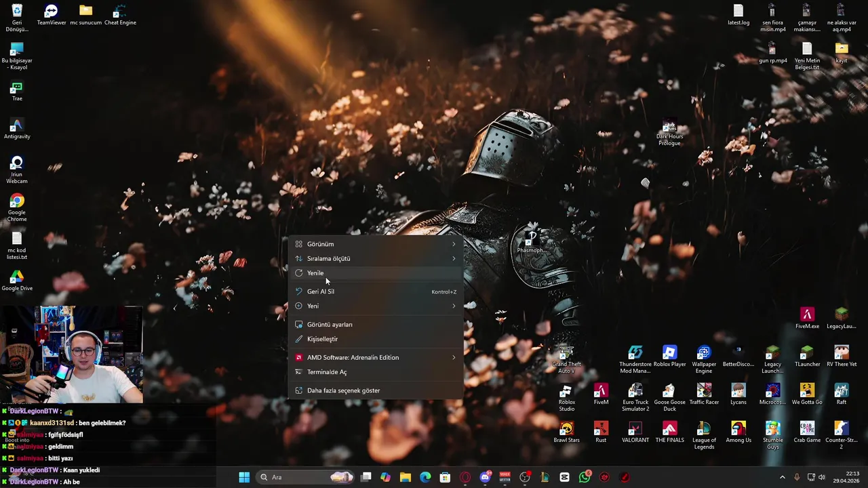Click the Ara taskbar search box
868x488 pixels.
pos(306,477)
